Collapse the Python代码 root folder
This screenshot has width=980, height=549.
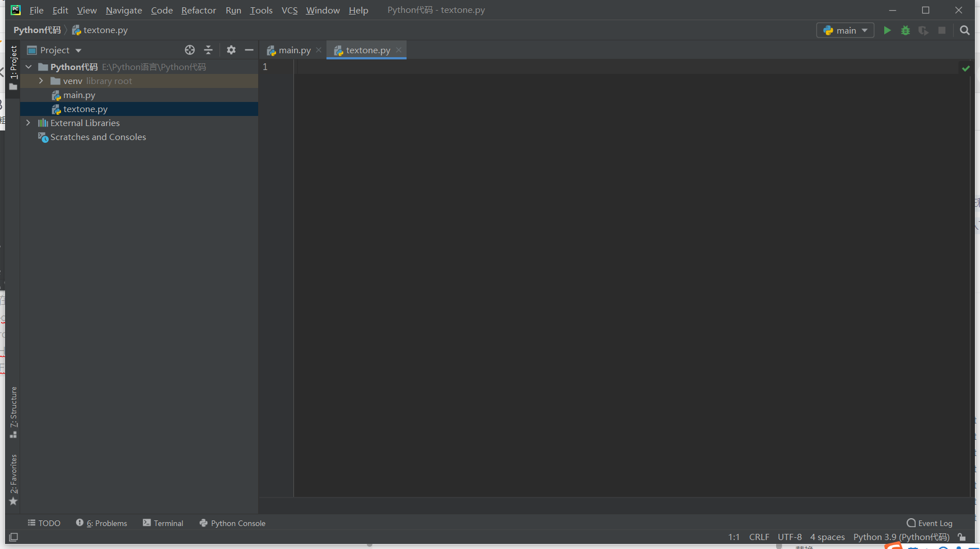tap(29, 67)
